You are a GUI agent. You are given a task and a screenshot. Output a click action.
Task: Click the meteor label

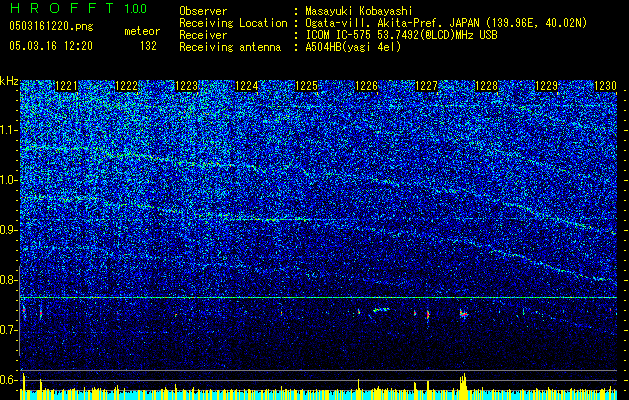(142, 31)
